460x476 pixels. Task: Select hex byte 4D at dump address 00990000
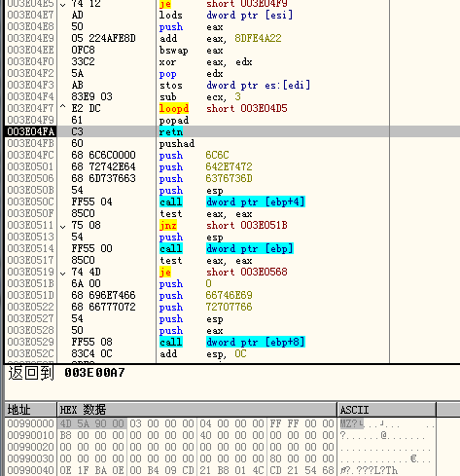point(66,423)
